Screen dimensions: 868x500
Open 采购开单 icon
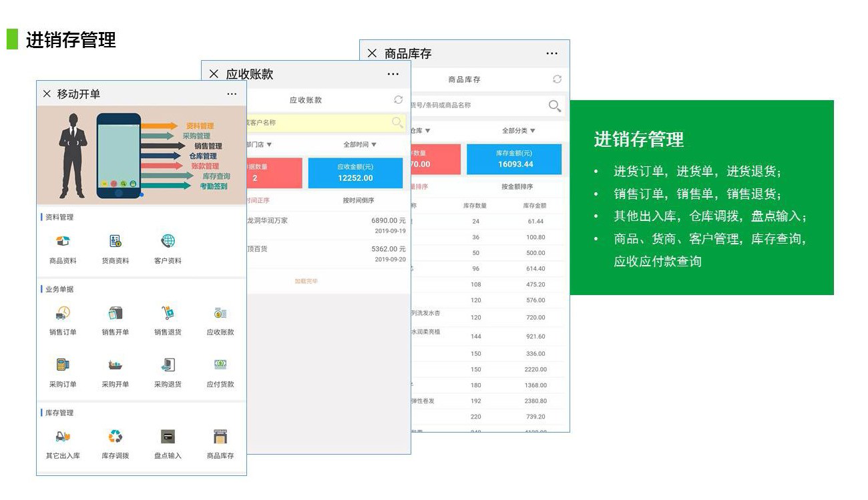coord(116,365)
